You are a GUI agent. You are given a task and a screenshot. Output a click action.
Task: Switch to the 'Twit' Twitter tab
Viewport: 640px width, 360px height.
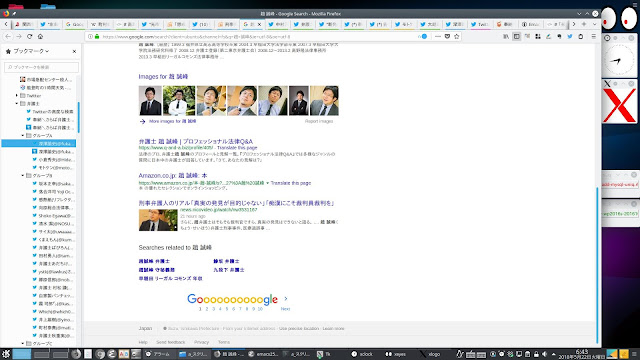[480, 24]
